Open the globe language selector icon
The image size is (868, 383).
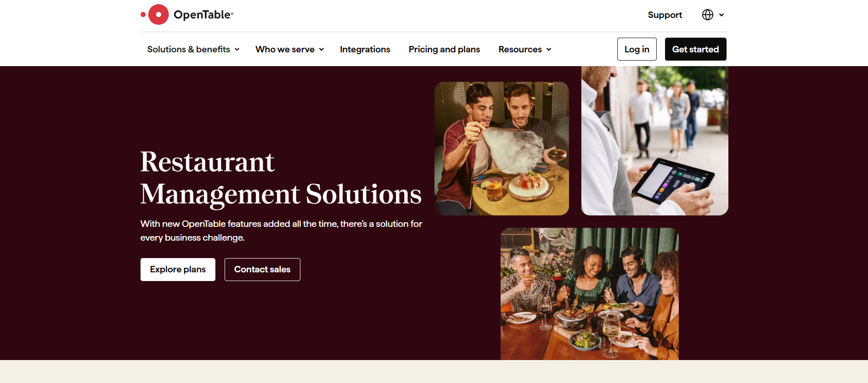(708, 15)
